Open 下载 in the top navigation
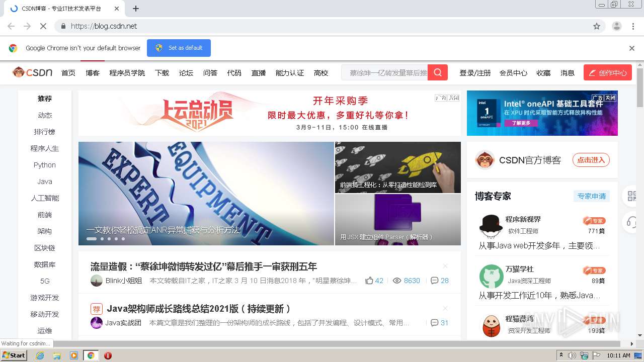 pos(162,73)
